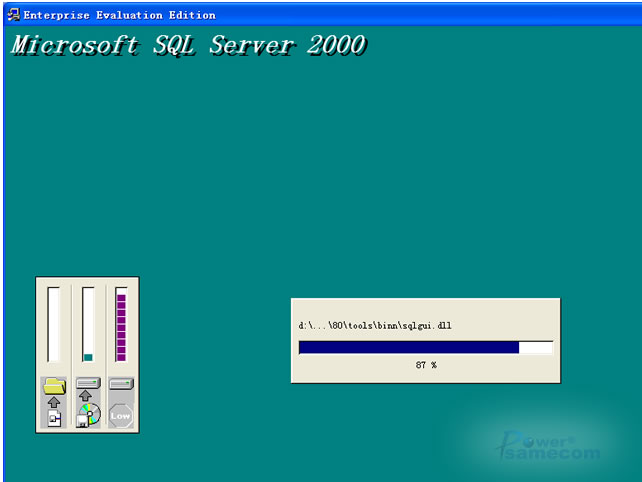Click the purple disk space gauge
This screenshot has width=642, height=482.
(x=121, y=324)
